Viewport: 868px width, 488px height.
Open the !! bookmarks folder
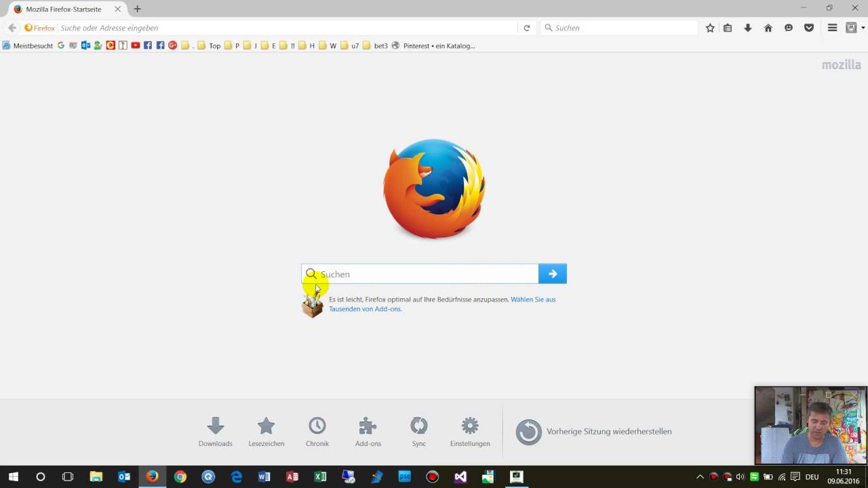click(x=288, y=45)
